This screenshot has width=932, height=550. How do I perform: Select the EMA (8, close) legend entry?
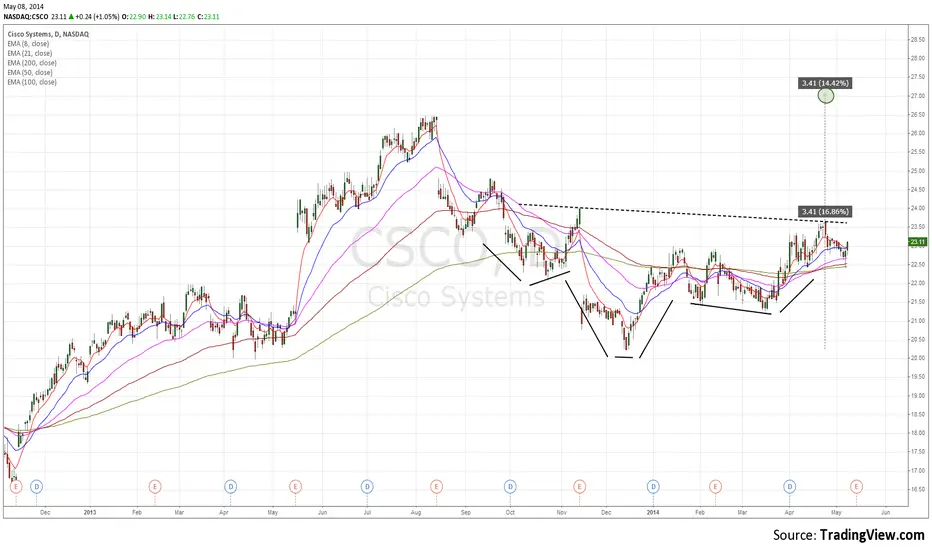pos(29,44)
